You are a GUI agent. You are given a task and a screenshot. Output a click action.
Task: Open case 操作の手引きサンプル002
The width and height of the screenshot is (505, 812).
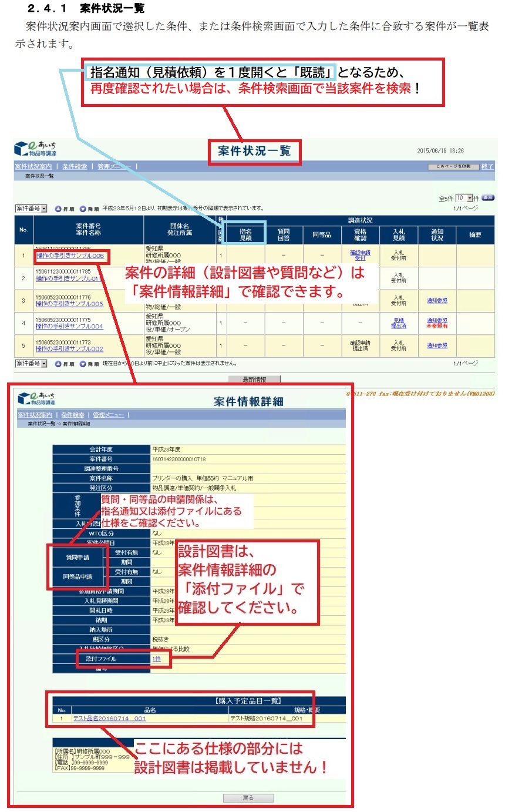[x=69, y=349]
